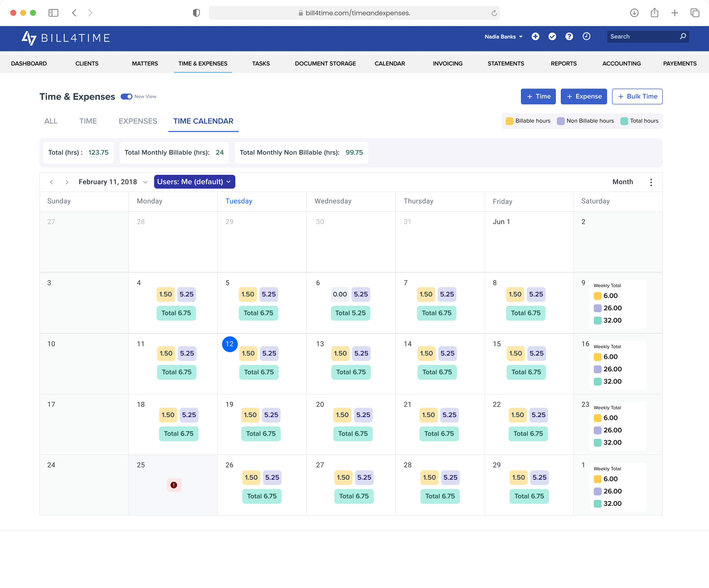Click the checkmark circle icon in header
709x588 pixels.
(x=552, y=37)
